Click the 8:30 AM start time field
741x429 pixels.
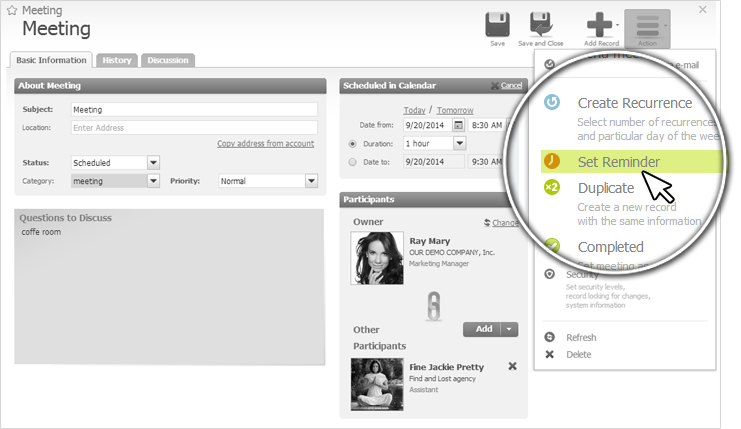pos(488,125)
